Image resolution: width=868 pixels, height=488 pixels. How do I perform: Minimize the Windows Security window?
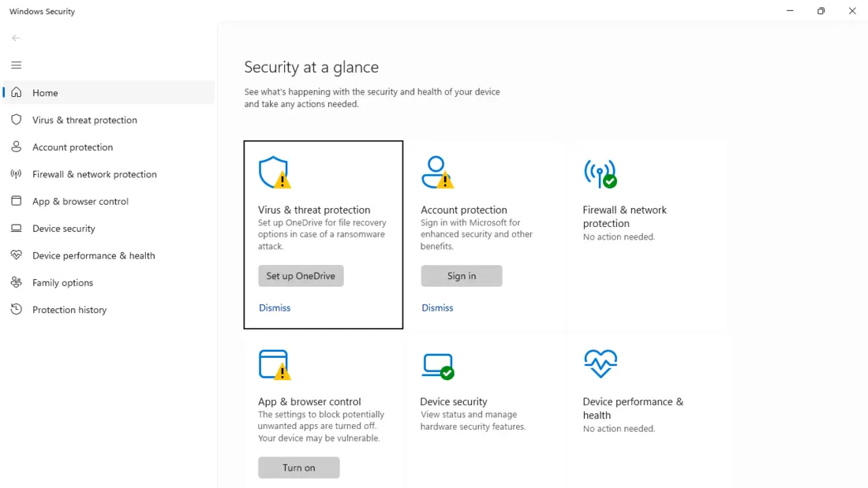coord(790,10)
